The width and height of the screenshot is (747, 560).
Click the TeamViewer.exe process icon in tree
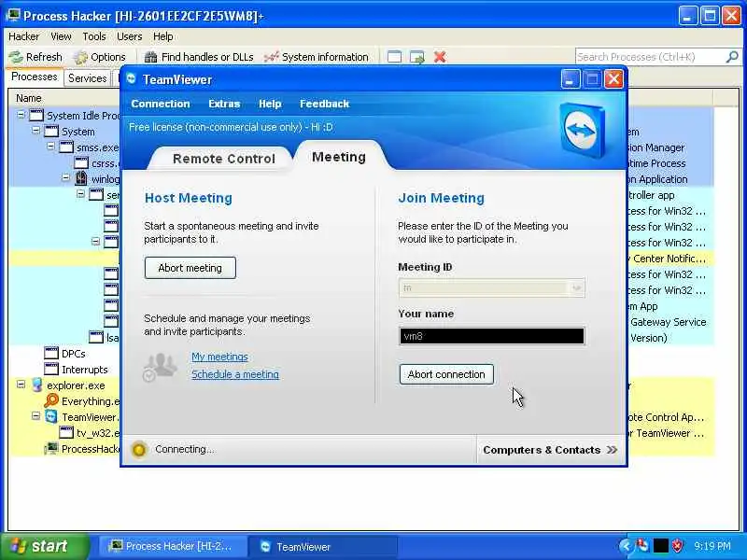click(x=51, y=416)
